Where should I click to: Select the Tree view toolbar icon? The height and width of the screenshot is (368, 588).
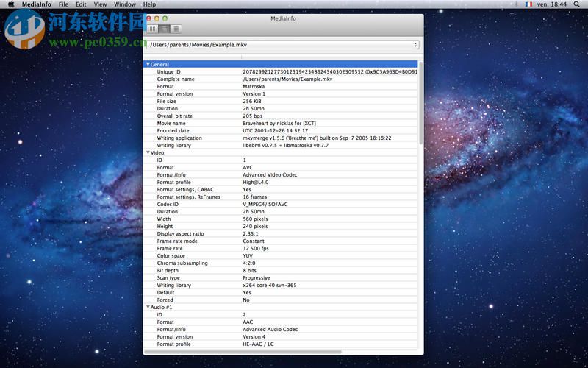coord(164,29)
